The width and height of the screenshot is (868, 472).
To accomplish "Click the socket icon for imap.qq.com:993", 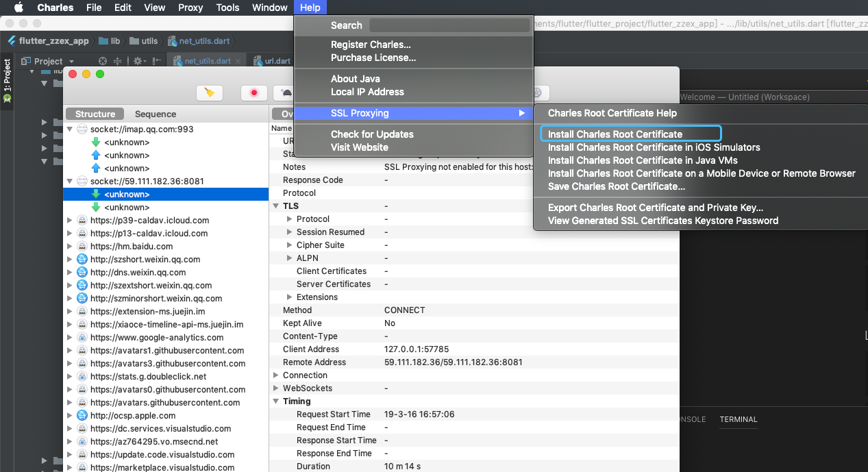I will (82, 129).
